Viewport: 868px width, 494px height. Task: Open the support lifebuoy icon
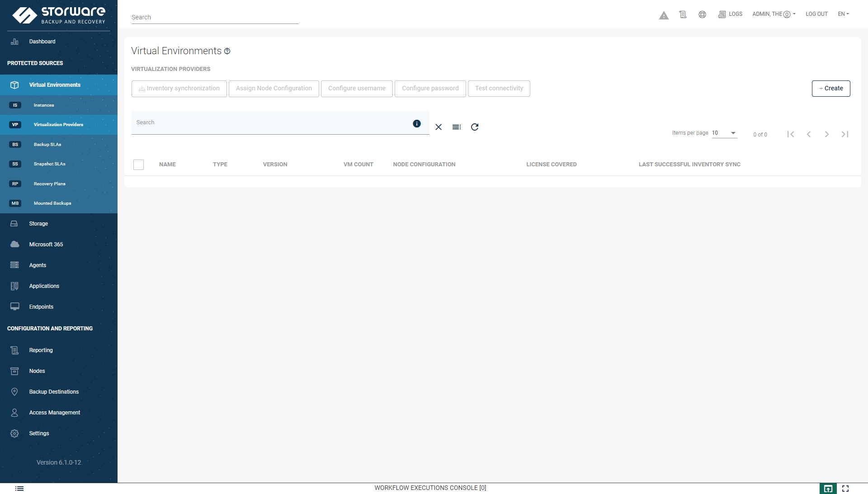pyautogui.click(x=702, y=14)
